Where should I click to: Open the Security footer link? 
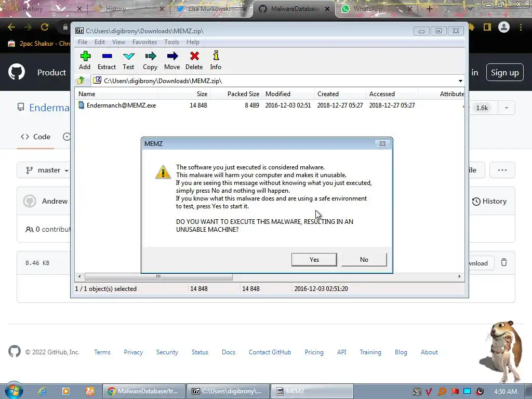click(167, 352)
